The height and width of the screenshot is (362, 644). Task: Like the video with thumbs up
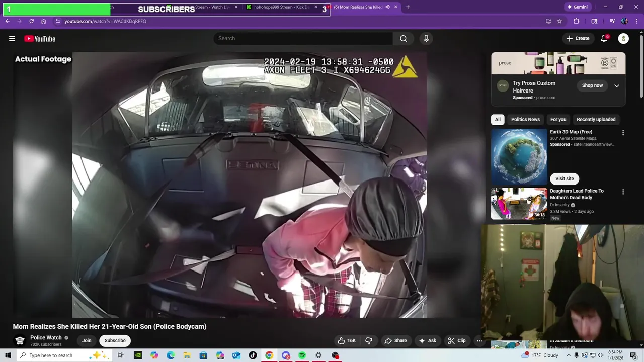[347, 341]
